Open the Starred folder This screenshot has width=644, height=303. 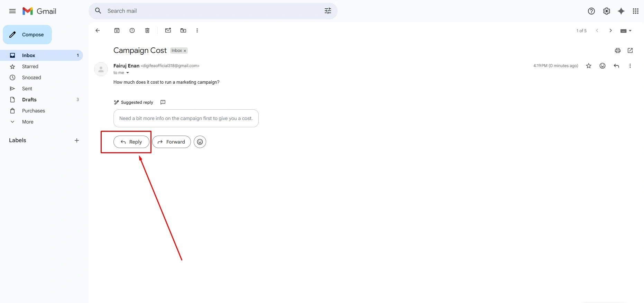(x=42, y=66)
